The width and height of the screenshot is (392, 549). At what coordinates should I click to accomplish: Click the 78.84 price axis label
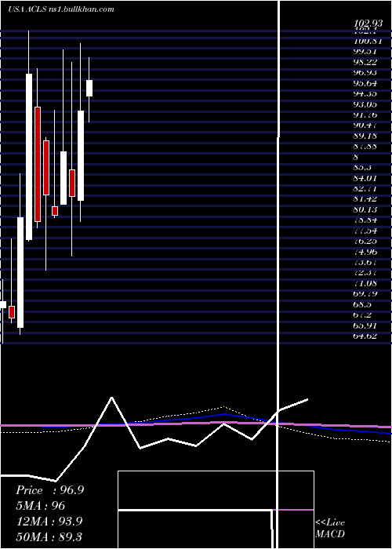coord(365,220)
